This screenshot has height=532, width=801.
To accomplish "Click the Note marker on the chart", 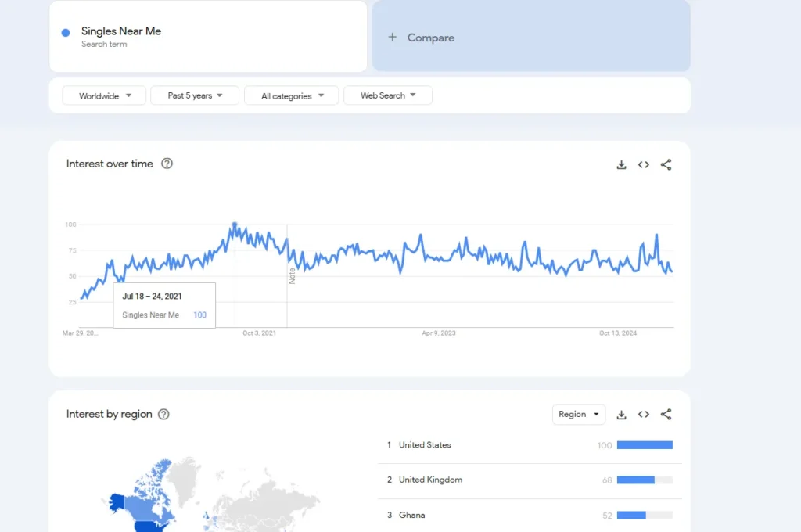I will click(292, 275).
